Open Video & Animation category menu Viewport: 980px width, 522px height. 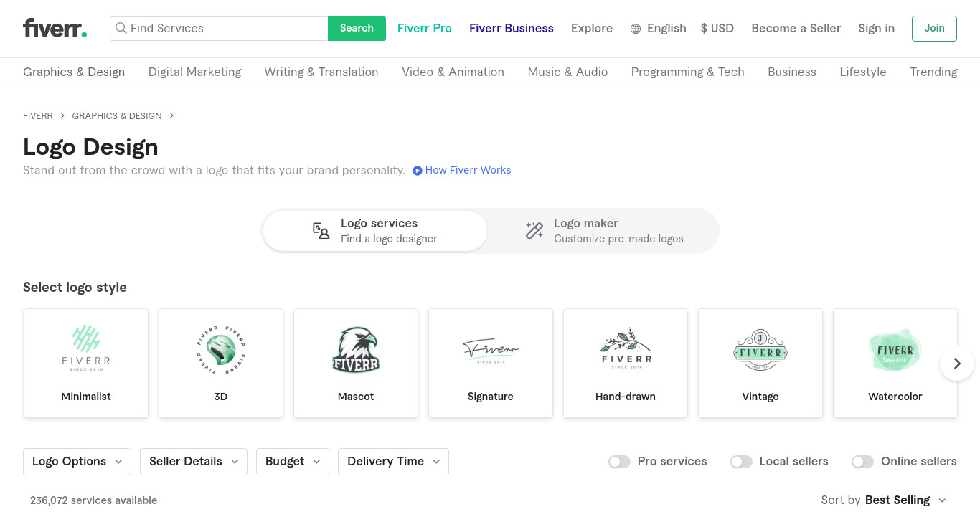(x=453, y=72)
